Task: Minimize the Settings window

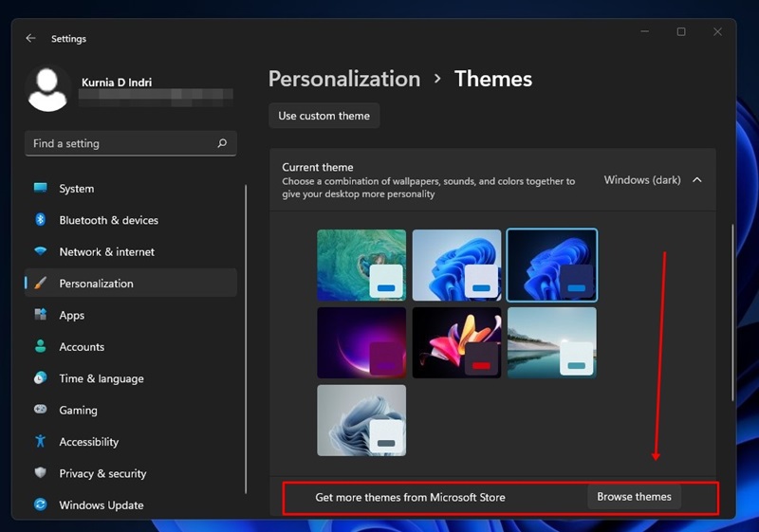Action: click(645, 32)
